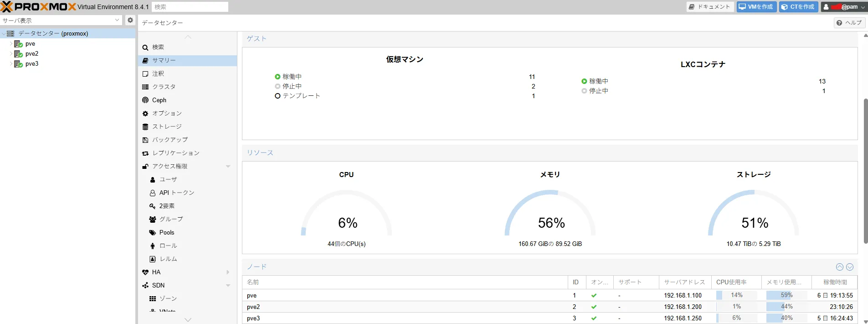Open the @pam user account dropdown
Viewport: 868px width, 324px height.
(844, 7)
